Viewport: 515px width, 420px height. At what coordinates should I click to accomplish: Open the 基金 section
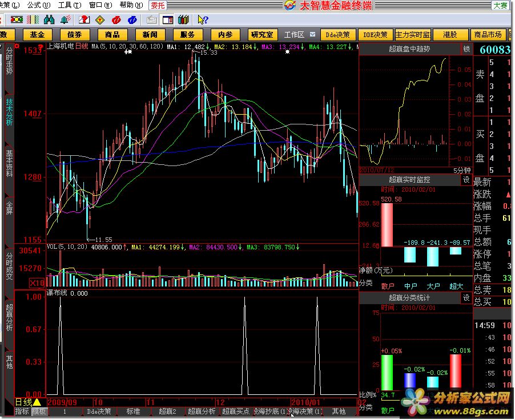point(37,34)
